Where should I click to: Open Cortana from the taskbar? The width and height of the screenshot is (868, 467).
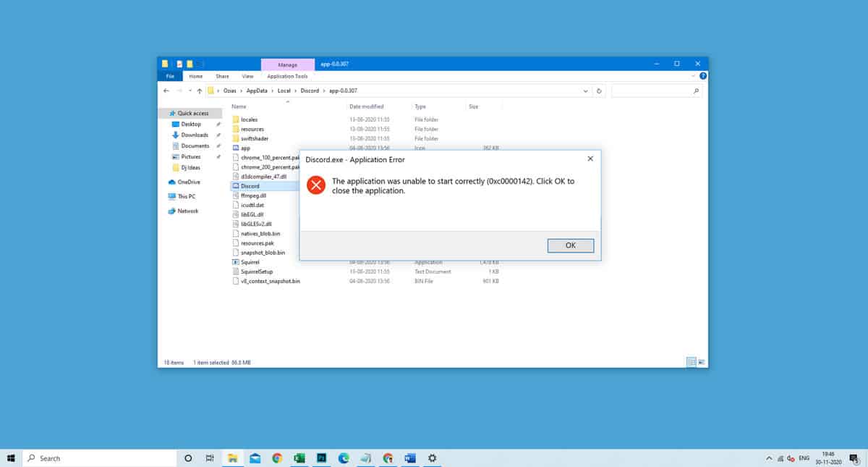click(x=189, y=458)
